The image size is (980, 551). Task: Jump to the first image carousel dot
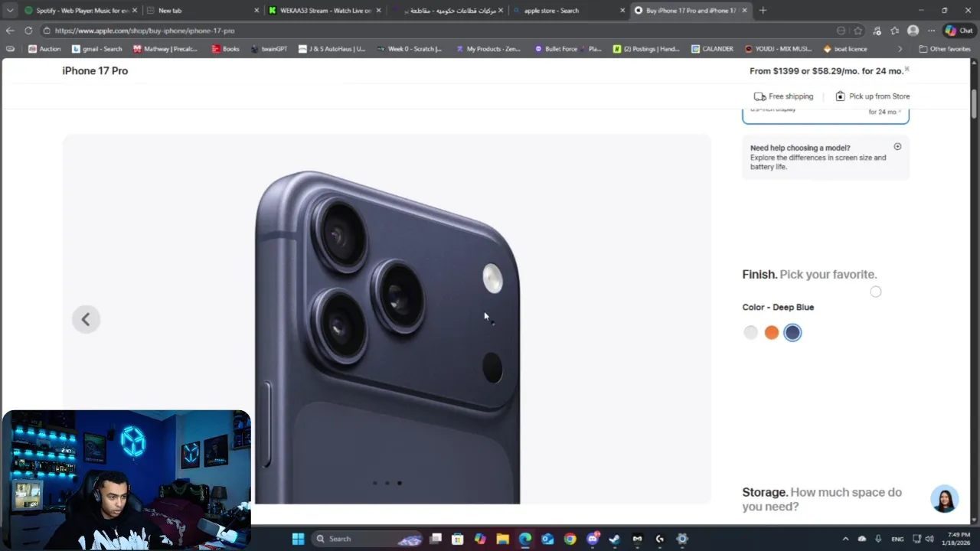374,483
